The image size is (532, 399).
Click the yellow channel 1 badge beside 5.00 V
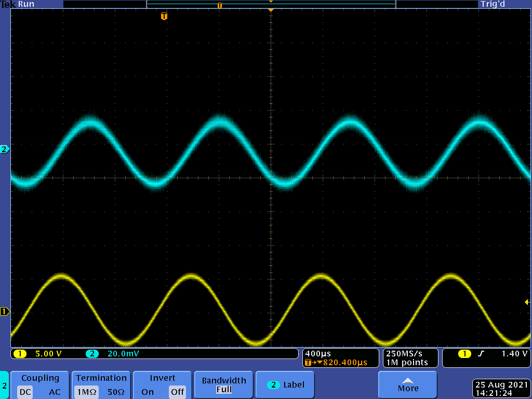(x=20, y=354)
